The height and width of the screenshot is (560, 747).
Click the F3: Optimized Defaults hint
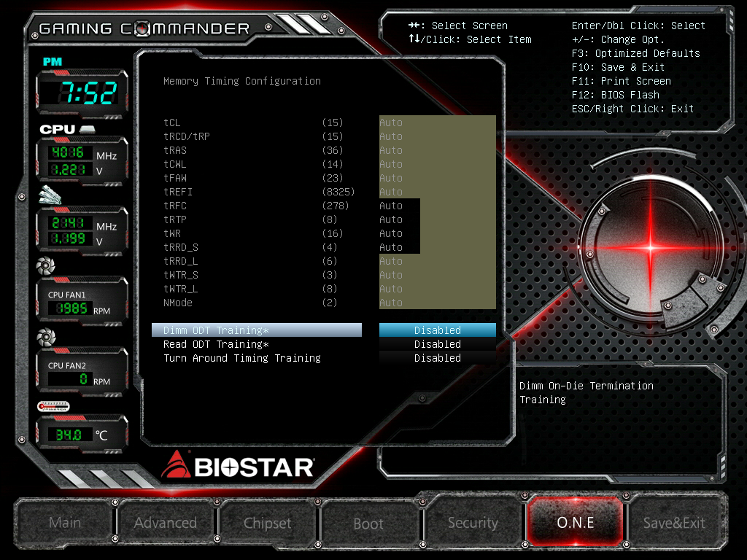tap(635, 53)
